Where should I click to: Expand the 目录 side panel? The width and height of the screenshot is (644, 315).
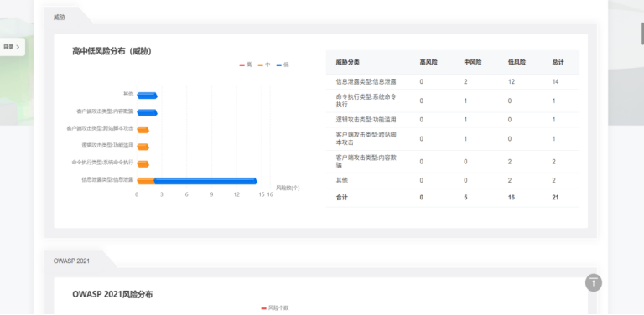click(12, 47)
